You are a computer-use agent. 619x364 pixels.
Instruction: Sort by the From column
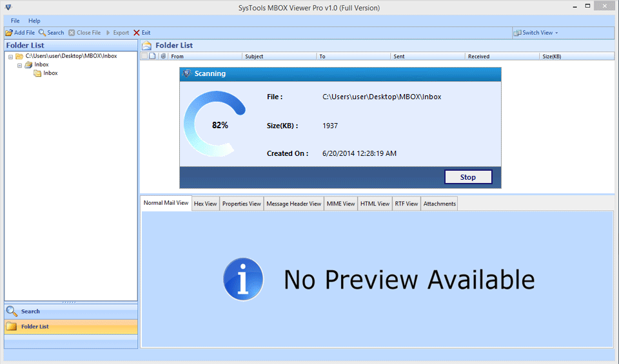[x=205, y=57]
